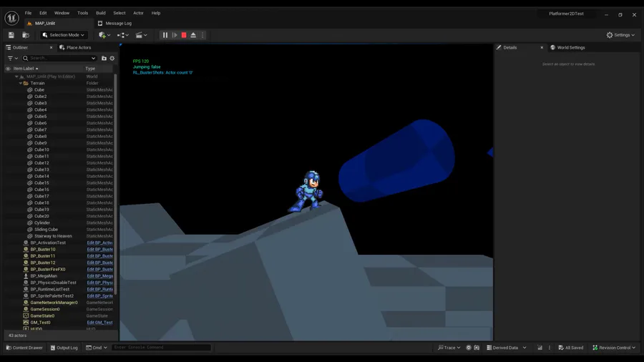This screenshot has width=644, height=362.
Task: Open the Build menu
Action: 101,13
